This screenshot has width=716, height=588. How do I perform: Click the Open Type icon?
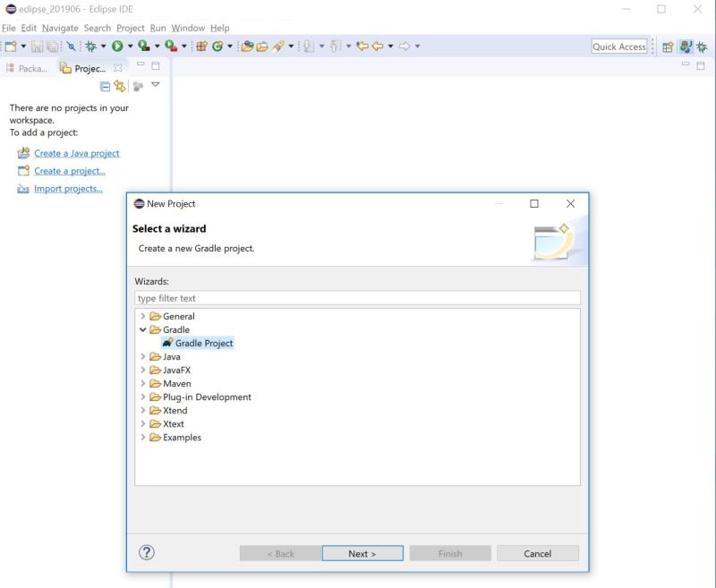[x=247, y=47]
